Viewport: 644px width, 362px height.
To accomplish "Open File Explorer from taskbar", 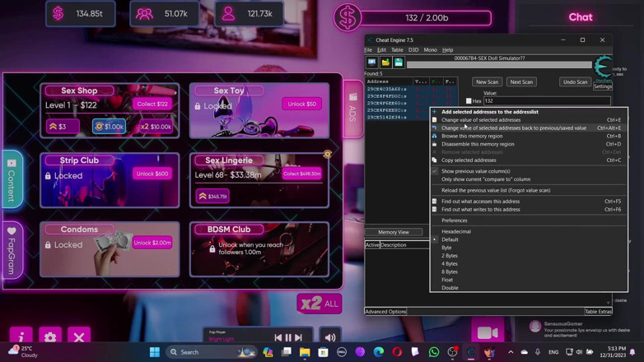I will coord(305,352).
